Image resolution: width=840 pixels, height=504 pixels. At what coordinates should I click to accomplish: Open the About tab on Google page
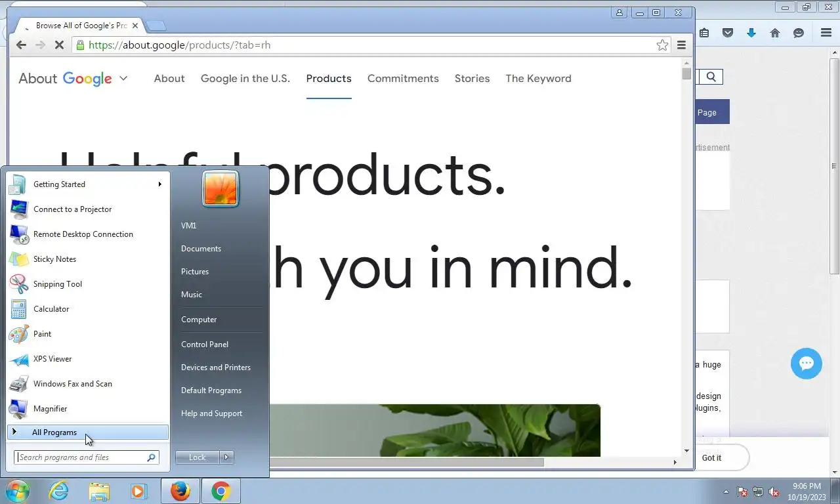[x=169, y=79]
